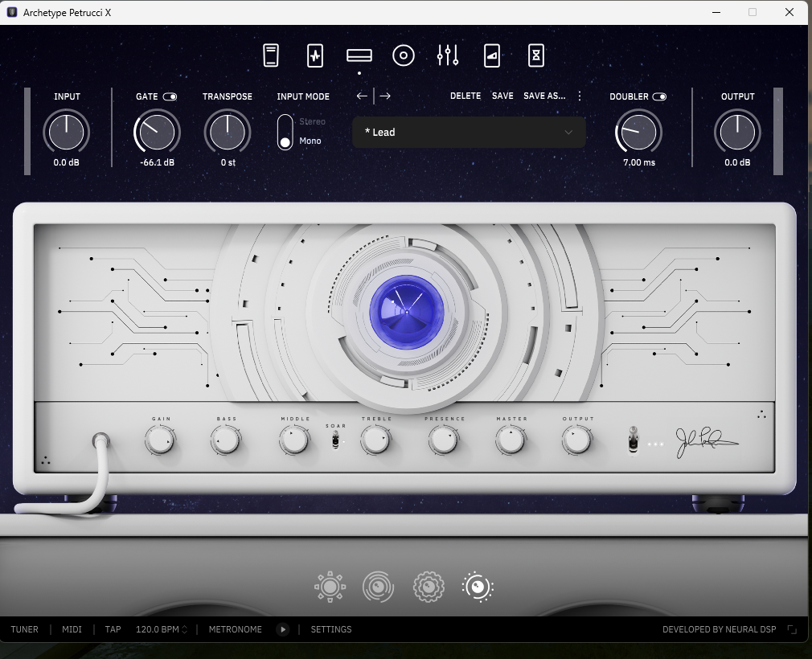Screen dimensions: 812x659
Task: Open the graphic EQ sliders section
Action: (448, 55)
